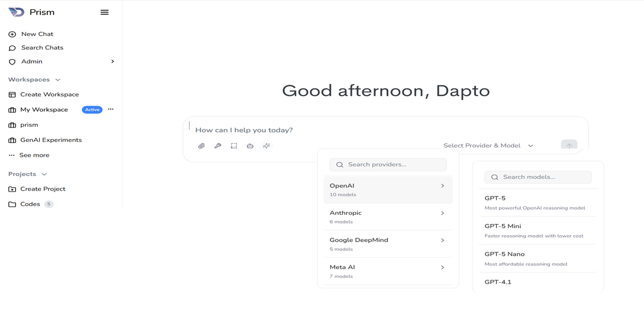The height and width of the screenshot is (322, 644).
Task: Click the paperclip attach file icon
Action: point(201,146)
